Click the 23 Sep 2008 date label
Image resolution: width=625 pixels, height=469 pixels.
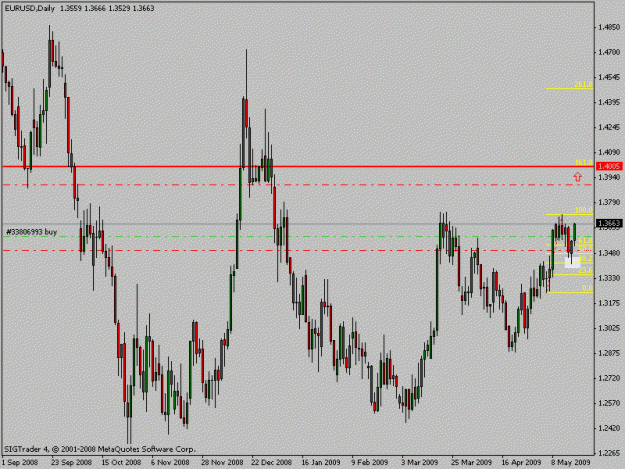pyautogui.click(x=71, y=463)
